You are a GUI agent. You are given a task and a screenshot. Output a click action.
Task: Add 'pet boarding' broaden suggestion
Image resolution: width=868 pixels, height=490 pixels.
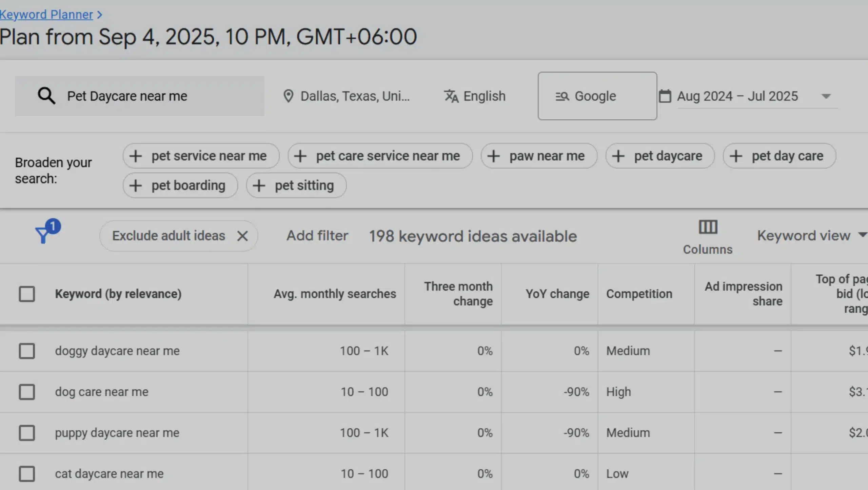click(180, 185)
